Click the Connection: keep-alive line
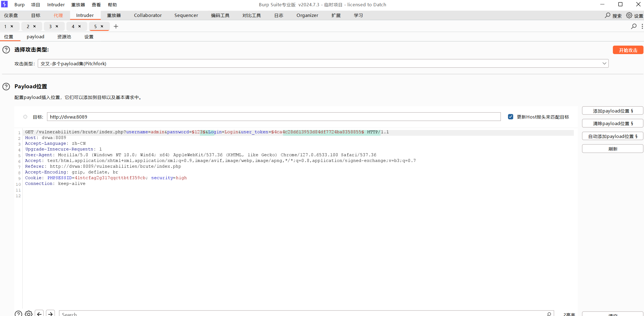644x316 pixels. (55, 184)
